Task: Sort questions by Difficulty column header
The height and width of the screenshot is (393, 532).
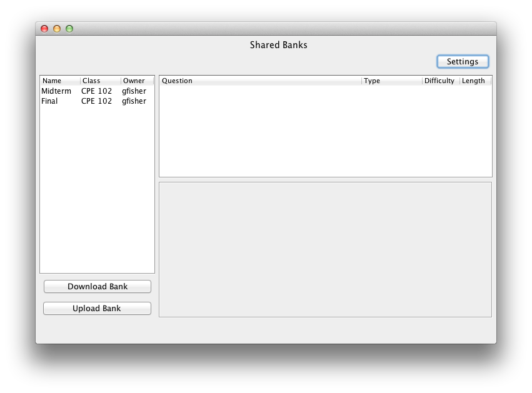Action: coord(440,81)
